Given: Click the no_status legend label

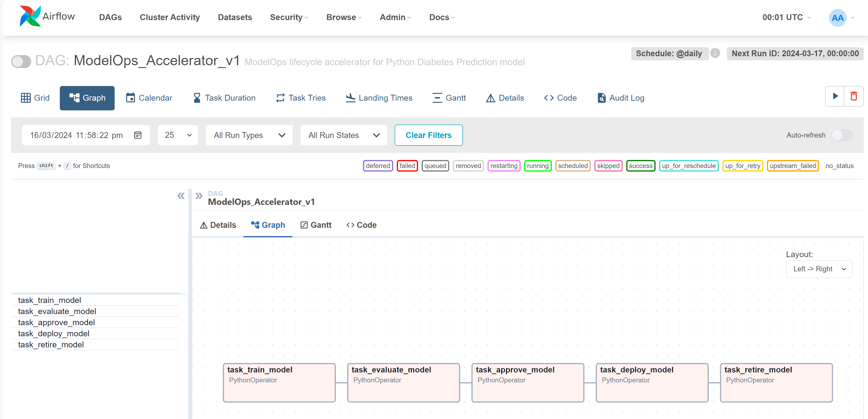Looking at the screenshot, I should click(x=839, y=166).
